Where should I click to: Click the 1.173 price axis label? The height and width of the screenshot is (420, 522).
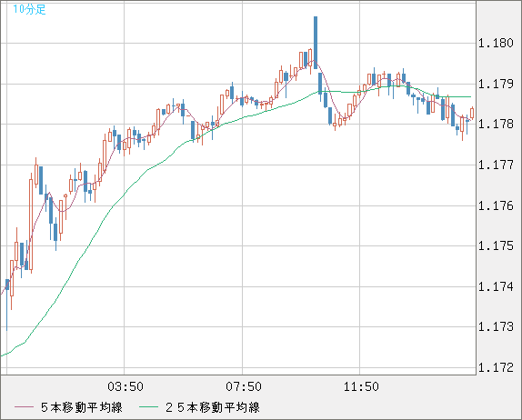coord(496,326)
